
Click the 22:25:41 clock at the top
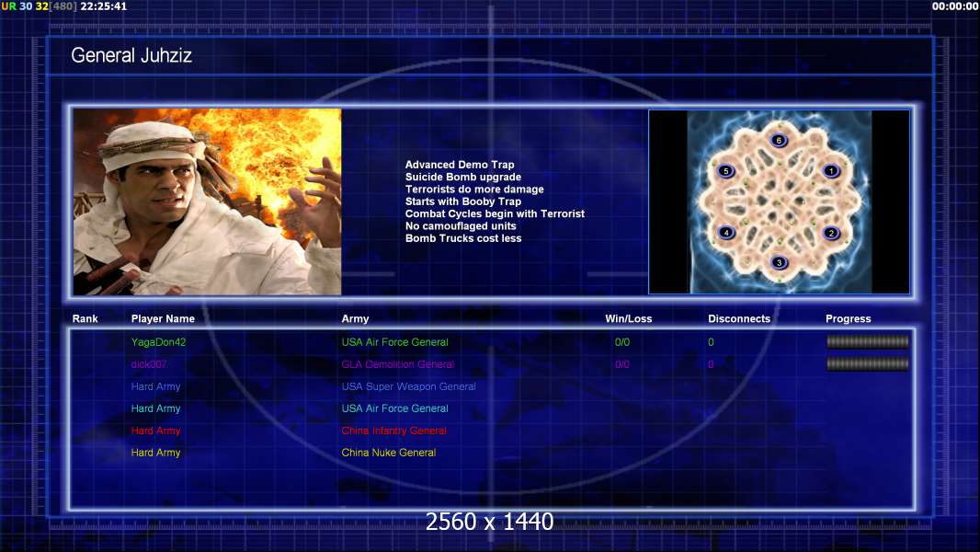point(103,6)
